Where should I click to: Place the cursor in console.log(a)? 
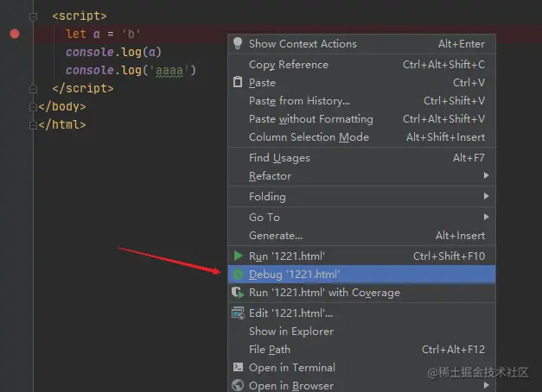(114, 52)
